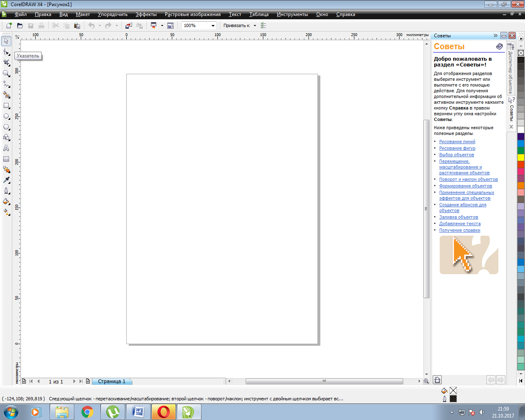The width and height of the screenshot is (525, 420).
Task: Open the Растровые изображения menu
Action: point(193,14)
